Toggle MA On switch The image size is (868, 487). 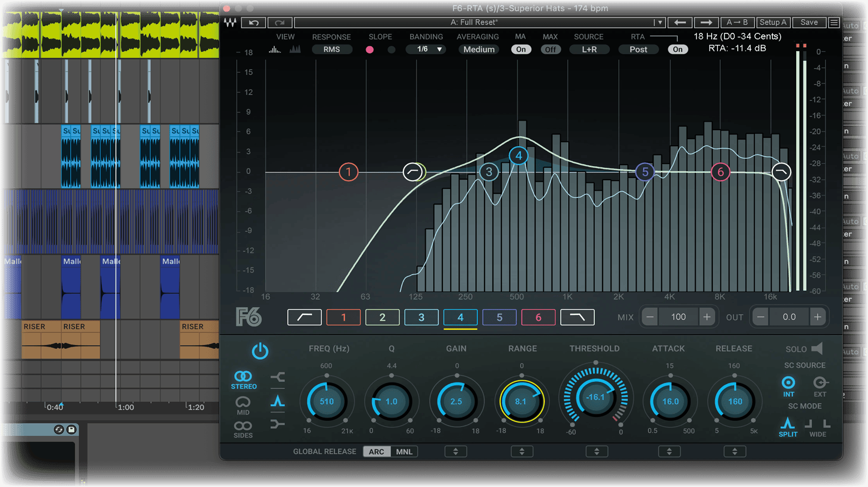(521, 49)
